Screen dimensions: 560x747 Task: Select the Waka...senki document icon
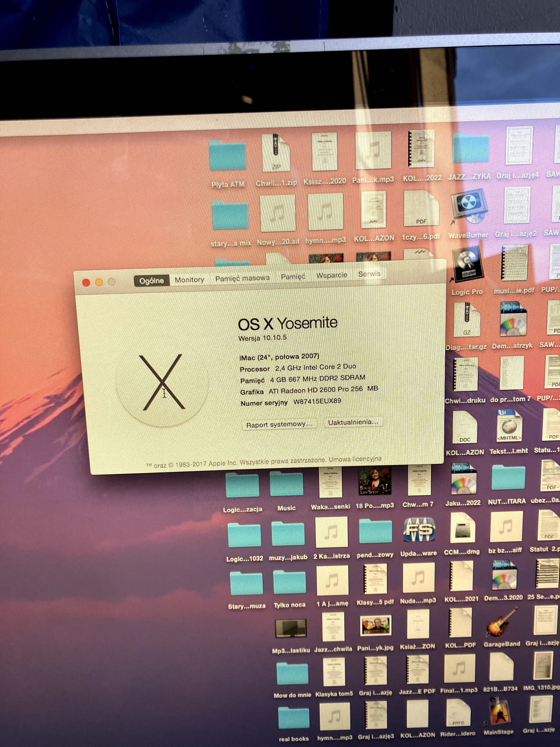(x=331, y=482)
